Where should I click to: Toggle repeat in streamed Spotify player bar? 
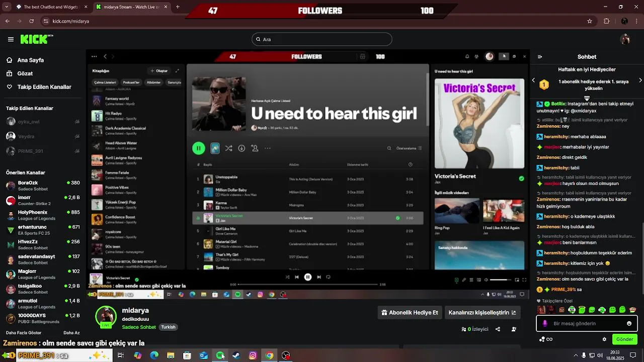[329, 277]
